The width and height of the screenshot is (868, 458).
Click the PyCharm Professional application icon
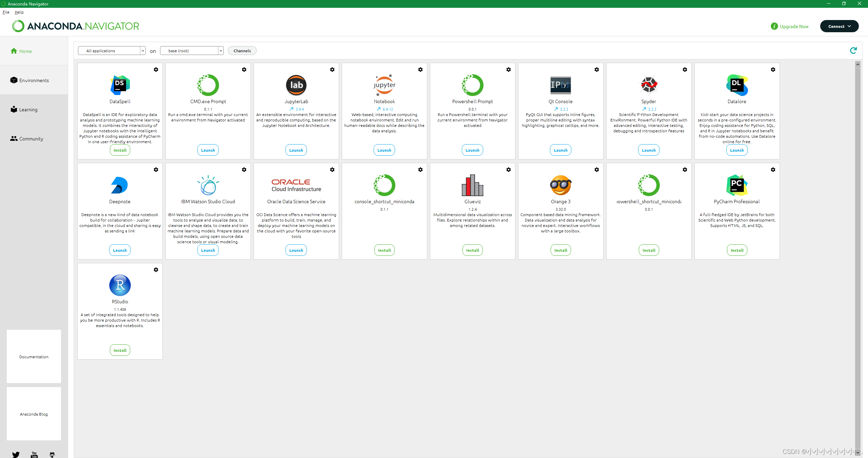(x=736, y=185)
